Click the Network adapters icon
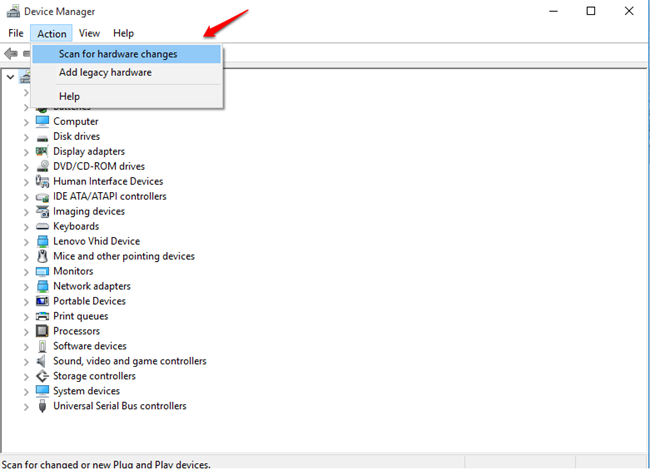Screen dimensions: 650x475 tap(43, 286)
